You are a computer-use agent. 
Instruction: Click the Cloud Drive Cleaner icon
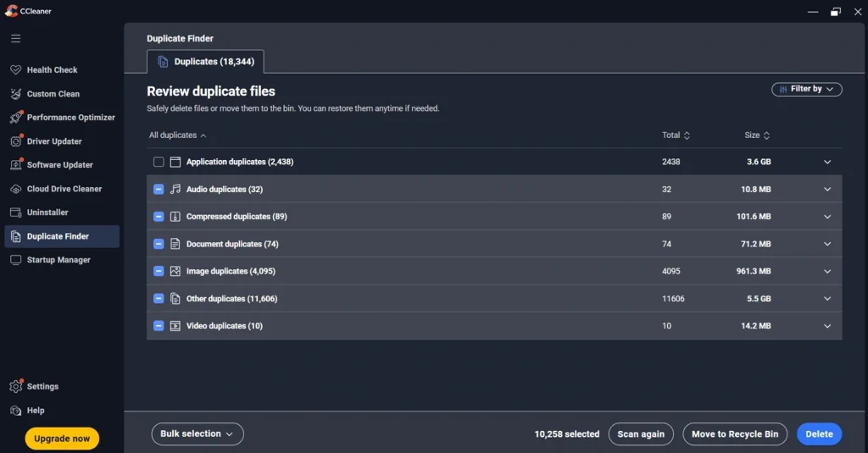pyautogui.click(x=15, y=189)
